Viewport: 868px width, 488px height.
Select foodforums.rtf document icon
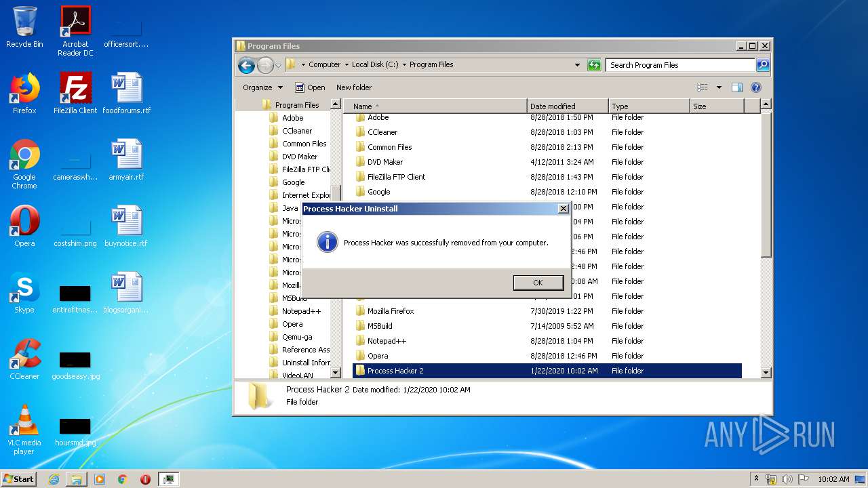pyautogui.click(x=127, y=94)
